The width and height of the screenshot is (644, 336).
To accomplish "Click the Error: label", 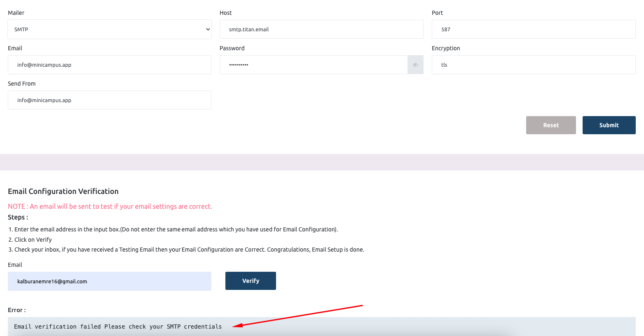I will [17, 310].
